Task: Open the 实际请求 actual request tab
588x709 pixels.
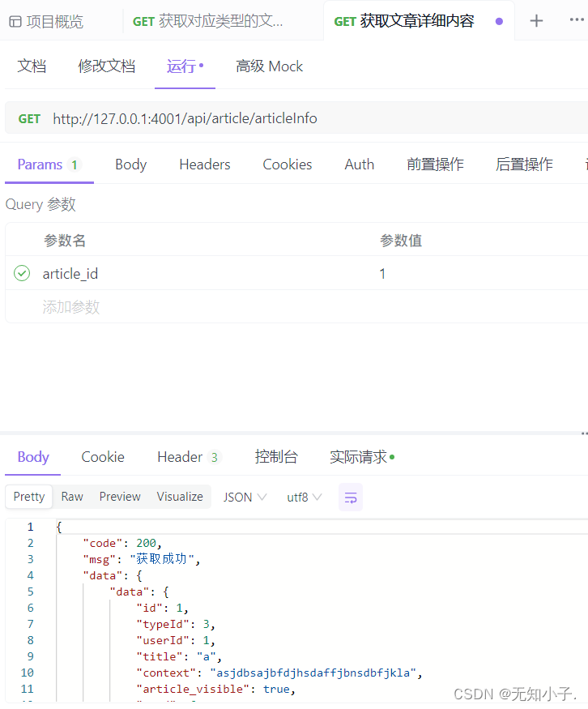Action: point(361,457)
